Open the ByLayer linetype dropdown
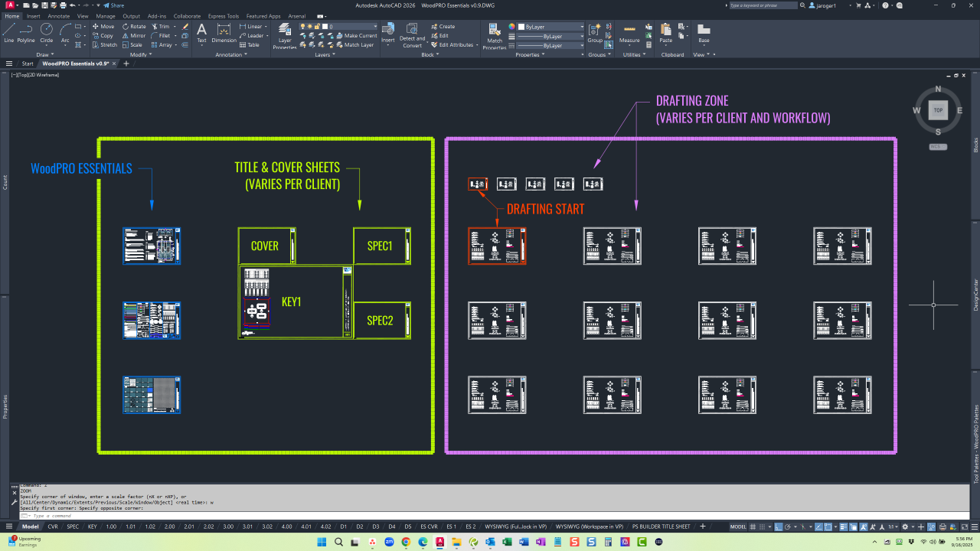 (551, 45)
